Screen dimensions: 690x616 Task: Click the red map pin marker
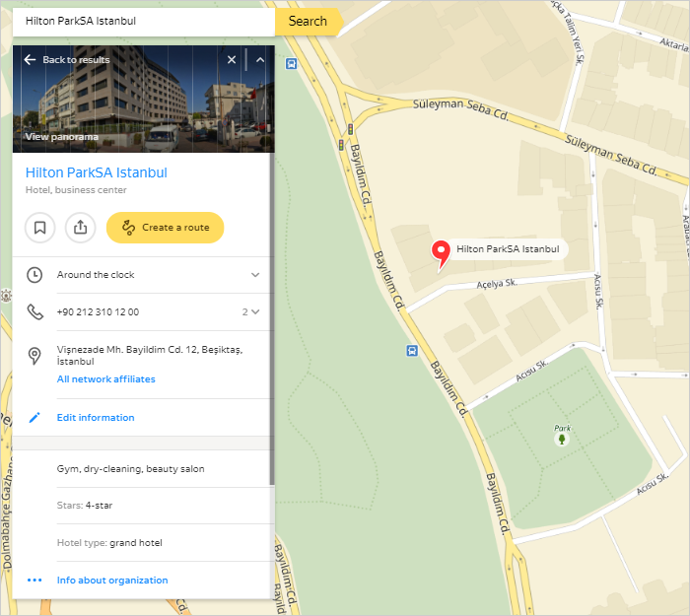[x=441, y=254]
